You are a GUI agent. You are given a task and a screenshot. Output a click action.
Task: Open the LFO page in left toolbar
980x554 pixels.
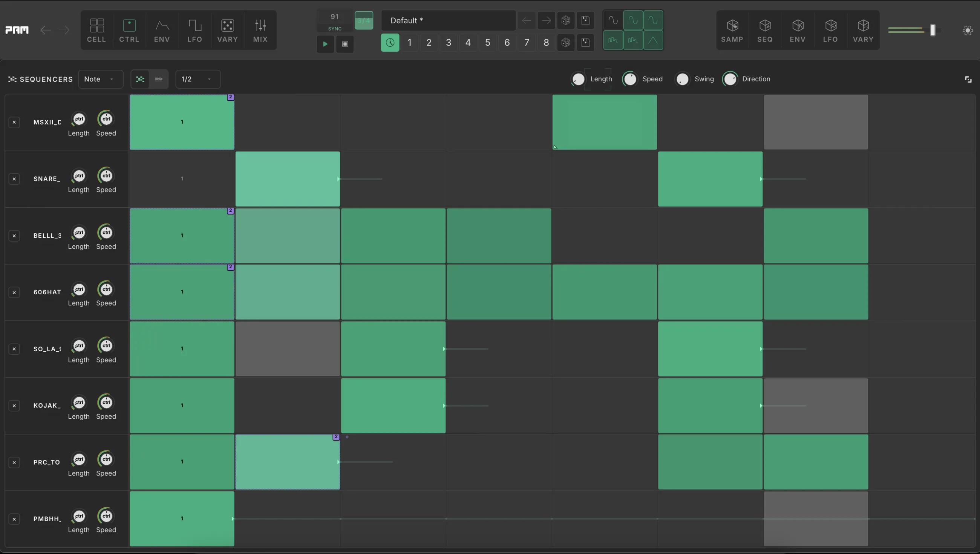click(195, 30)
